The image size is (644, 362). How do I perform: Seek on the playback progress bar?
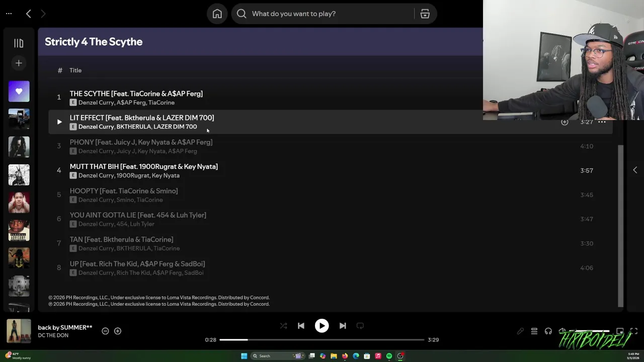322,340
